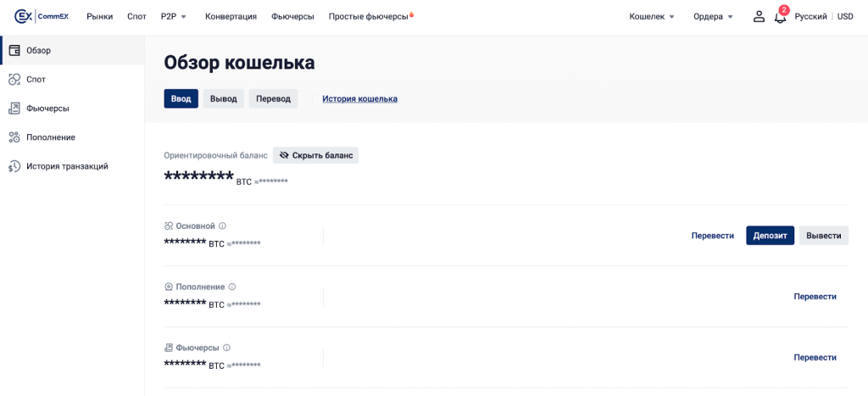
Task: Open notifications bell icon
Action: (780, 17)
